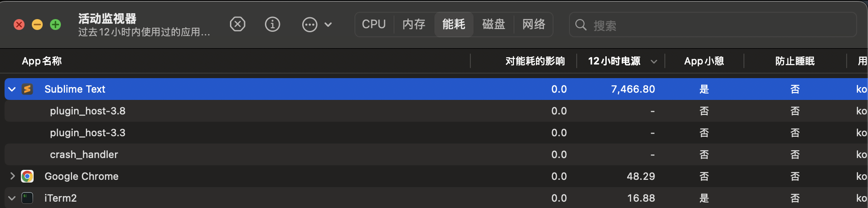868x208 pixels.
Task: Click the search magnifier icon
Action: (581, 25)
